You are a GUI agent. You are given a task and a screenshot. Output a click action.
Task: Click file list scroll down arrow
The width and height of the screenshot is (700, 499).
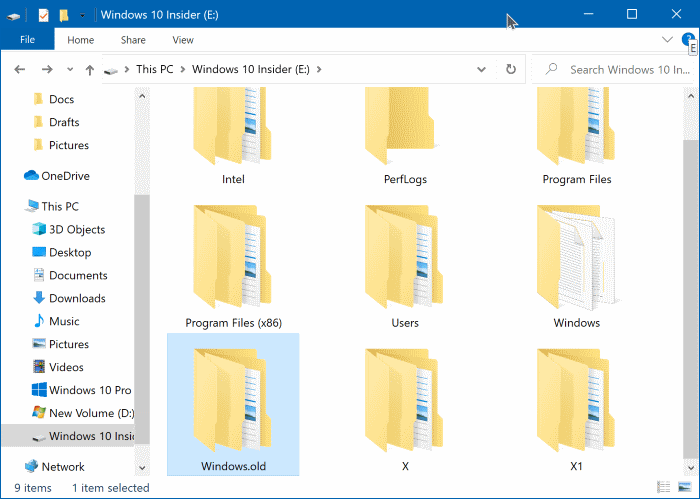click(691, 468)
